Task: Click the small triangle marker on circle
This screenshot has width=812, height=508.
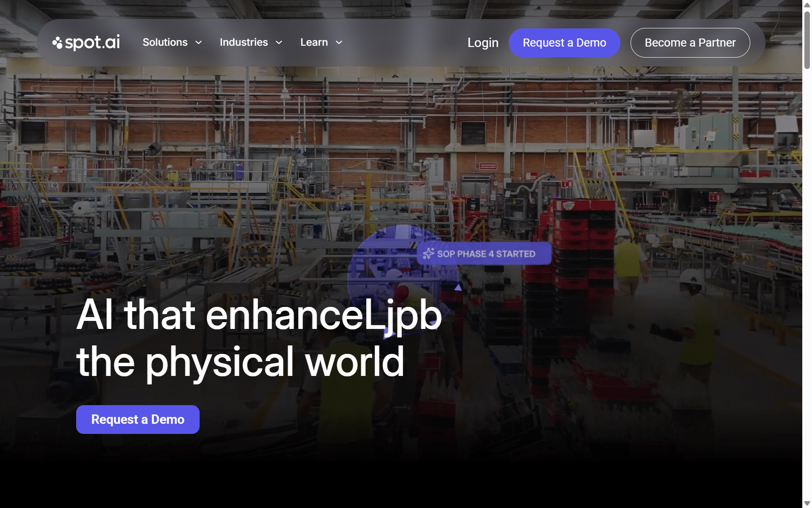Action: pyautogui.click(x=458, y=287)
